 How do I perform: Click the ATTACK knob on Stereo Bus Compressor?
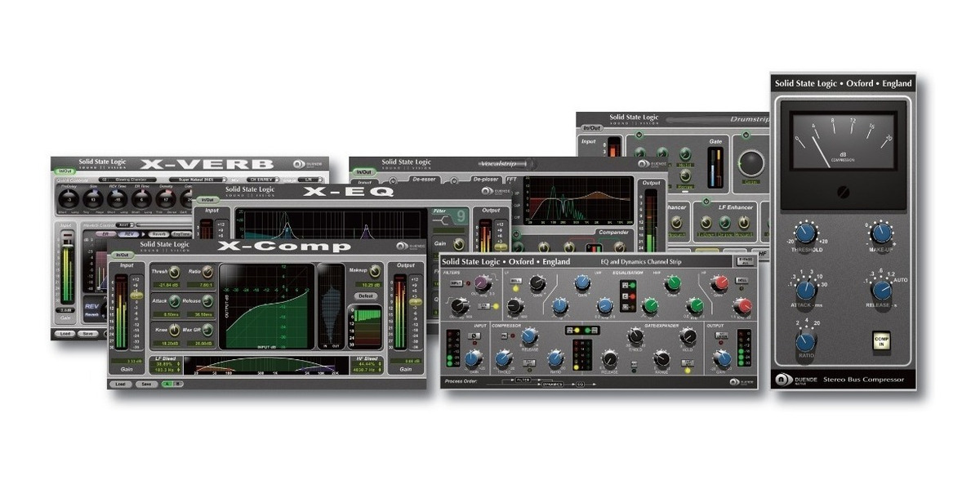click(806, 289)
